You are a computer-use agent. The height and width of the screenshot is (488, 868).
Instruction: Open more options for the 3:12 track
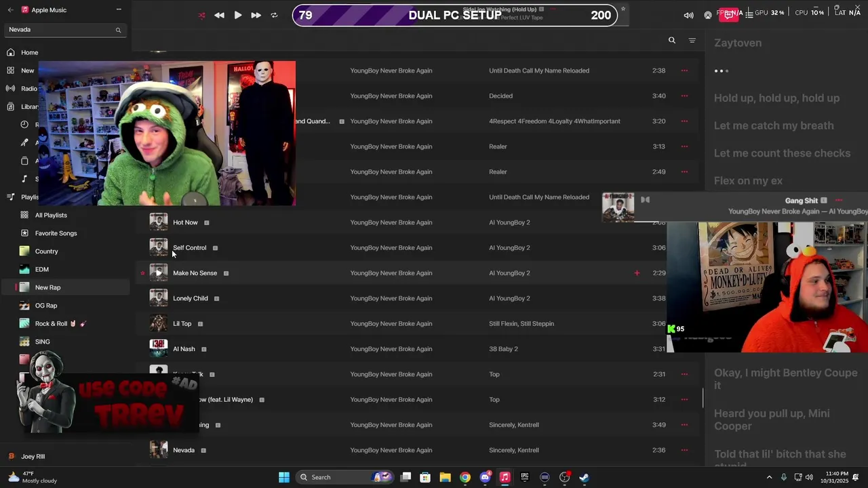pos(684,399)
